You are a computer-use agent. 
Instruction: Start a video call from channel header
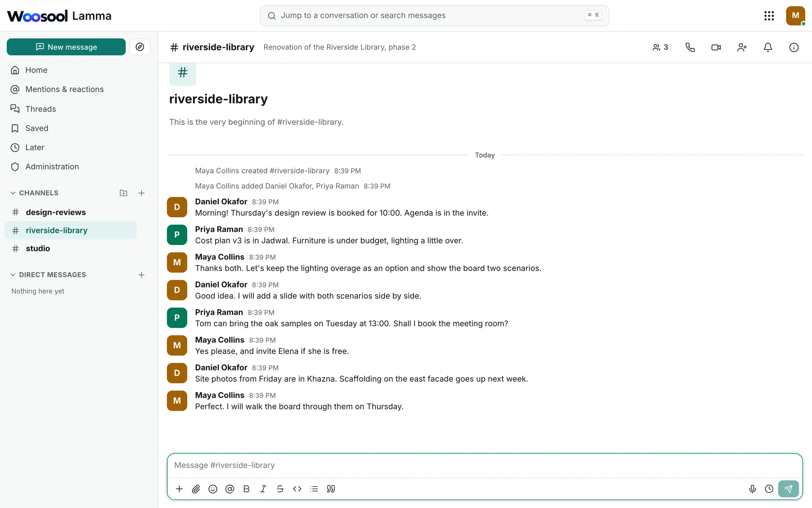[716, 47]
